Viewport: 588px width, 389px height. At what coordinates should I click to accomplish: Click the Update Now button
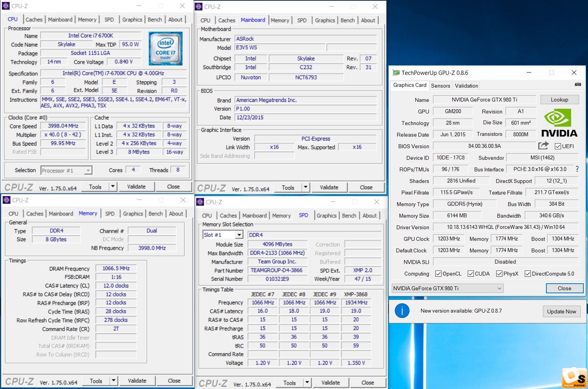tap(561, 311)
